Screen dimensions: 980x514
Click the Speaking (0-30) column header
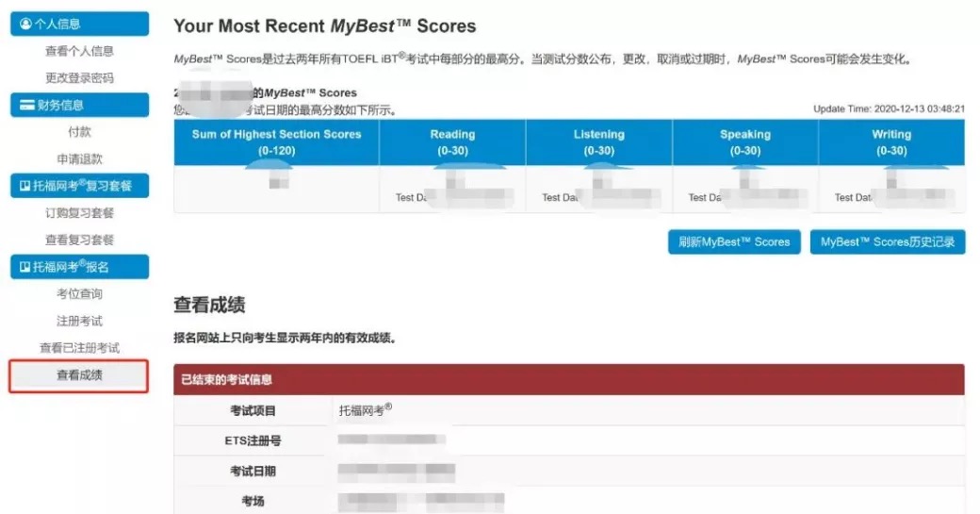[745, 142]
